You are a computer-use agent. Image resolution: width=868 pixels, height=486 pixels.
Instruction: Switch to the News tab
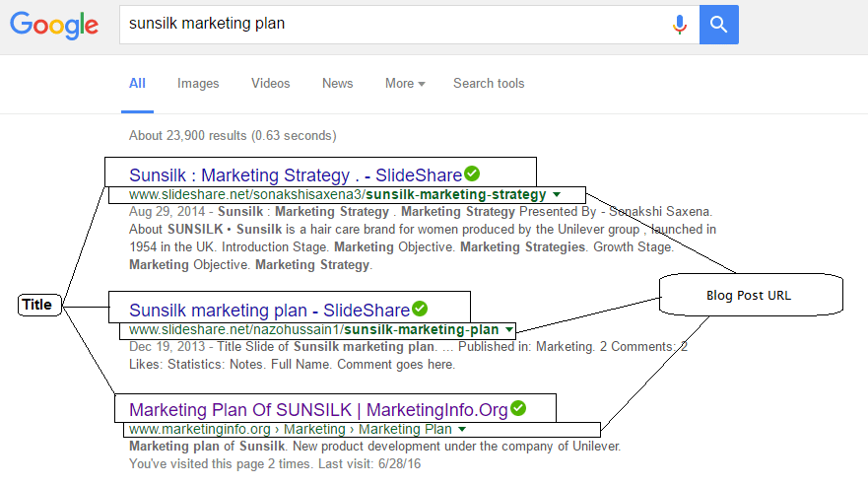[338, 83]
